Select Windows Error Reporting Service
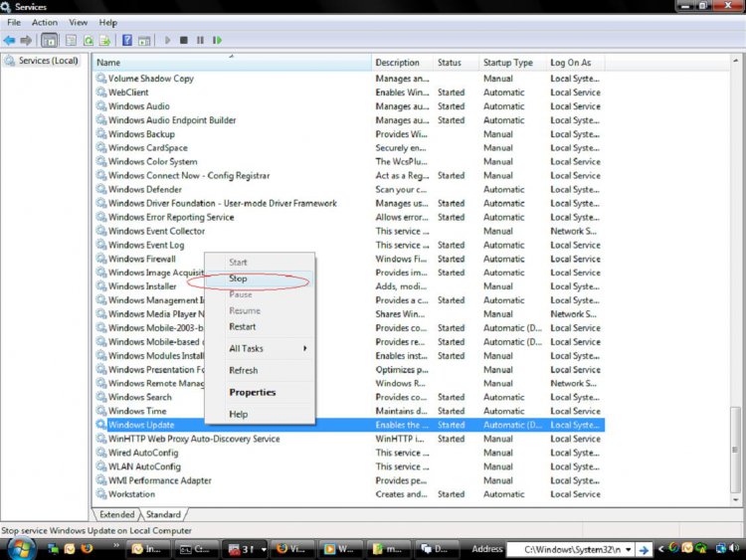 [x=350, y=217]
